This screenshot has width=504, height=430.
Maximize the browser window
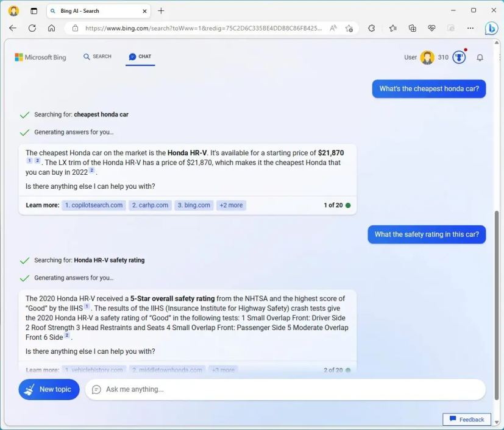click(x=474, y=10)
